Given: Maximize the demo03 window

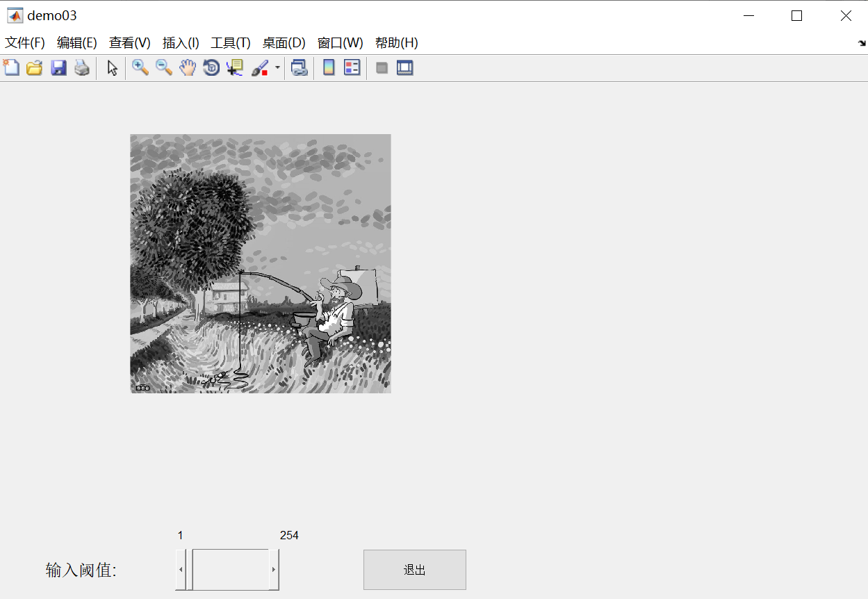Looking at the screenshot, I should (797, 16).
